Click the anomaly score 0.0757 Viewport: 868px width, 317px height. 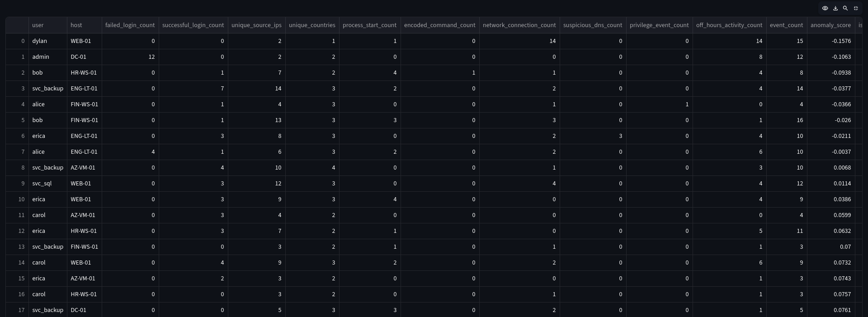click(831, 294)
